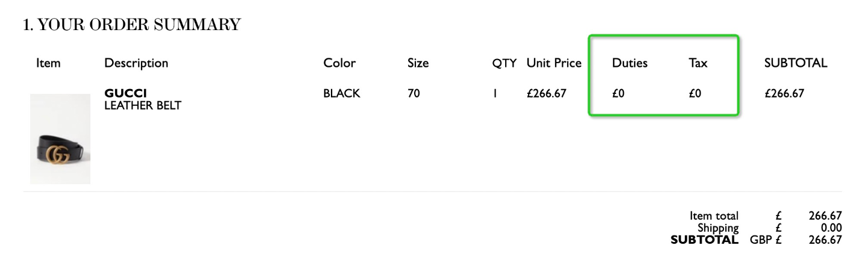Click the QTY column header
This screenshot has width=868, height=254.
[x=505, y=63]
